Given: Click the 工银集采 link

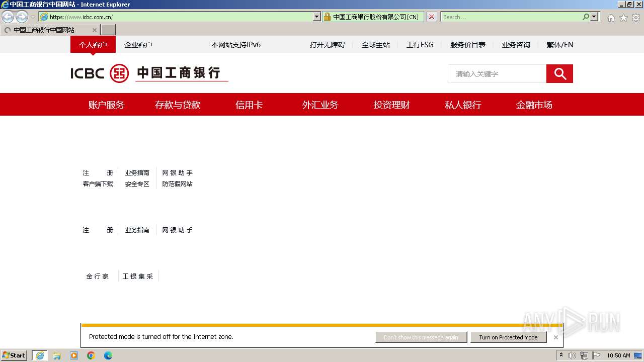Looking at the screenshot, I should click(138, 276).
